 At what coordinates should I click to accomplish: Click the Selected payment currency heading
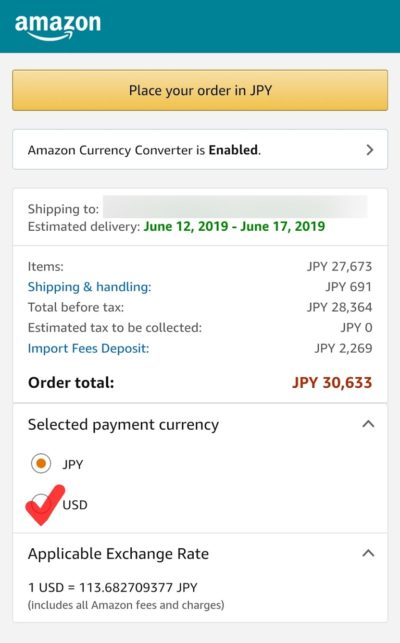pos(123,425)
